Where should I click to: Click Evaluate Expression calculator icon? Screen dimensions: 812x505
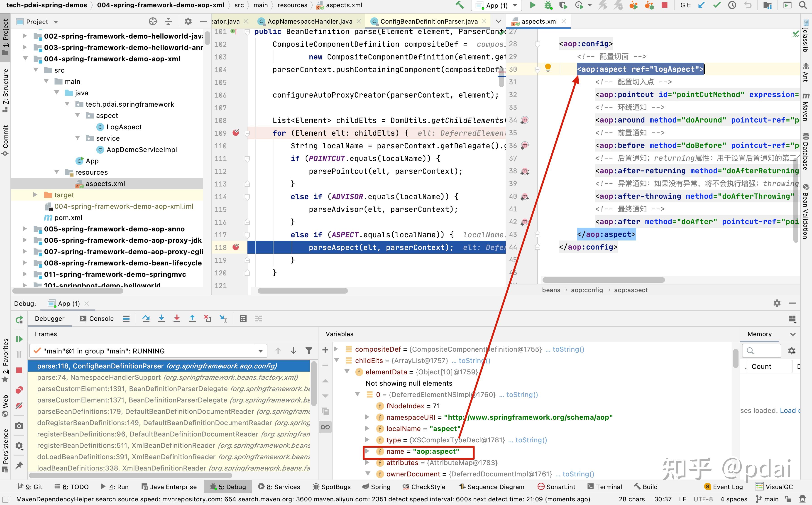tap(243, 318)
